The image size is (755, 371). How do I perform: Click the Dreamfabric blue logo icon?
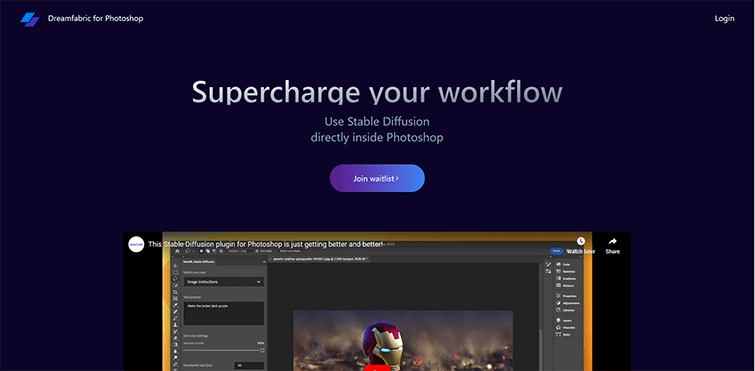coord(30,19)
